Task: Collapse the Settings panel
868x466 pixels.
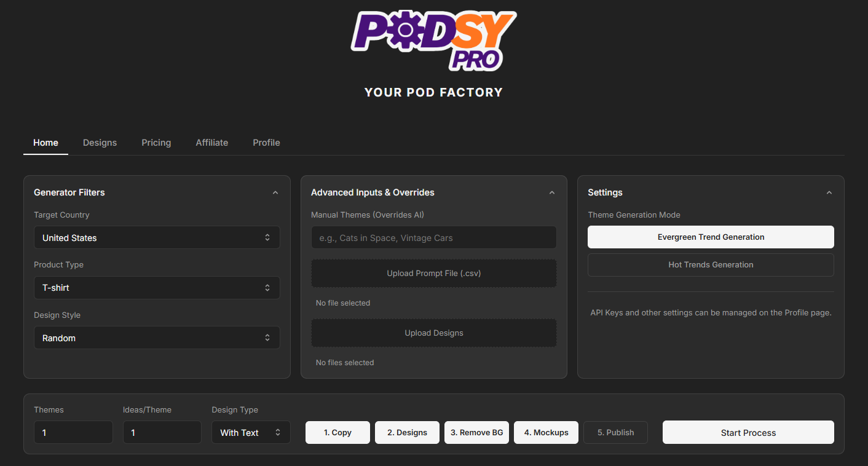Action: [829, 192]
